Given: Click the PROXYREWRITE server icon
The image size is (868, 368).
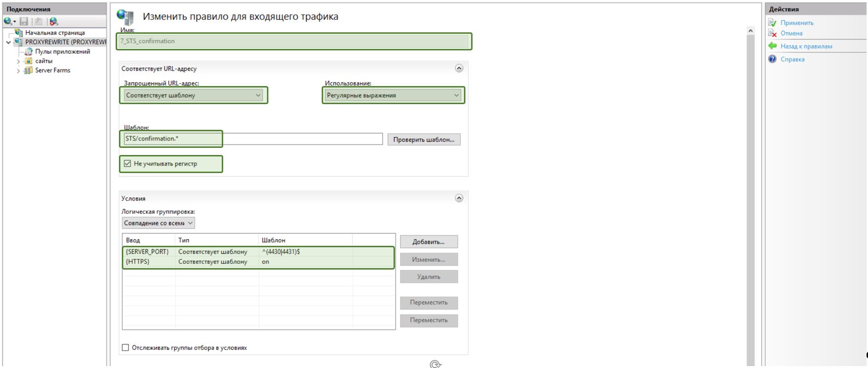Looking at the screenshot, I should click(19, 42).
